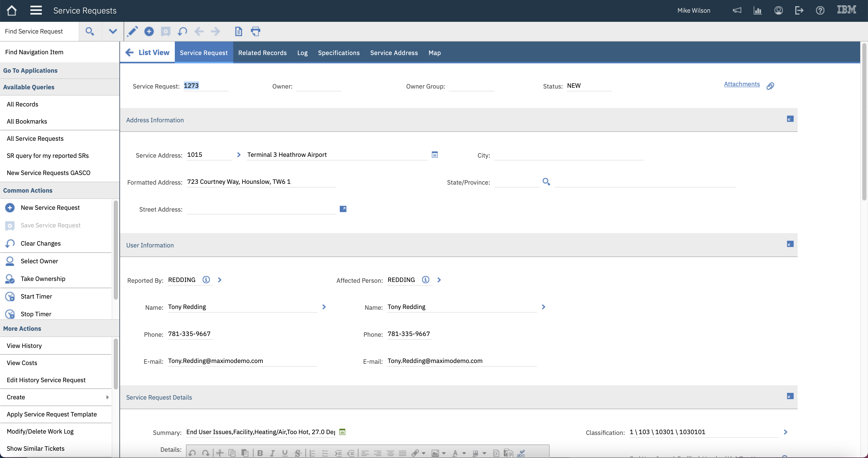
Task: Click the Change Status pencil toolbar icon
Action: pyautogui.click(x=132, y=31)
